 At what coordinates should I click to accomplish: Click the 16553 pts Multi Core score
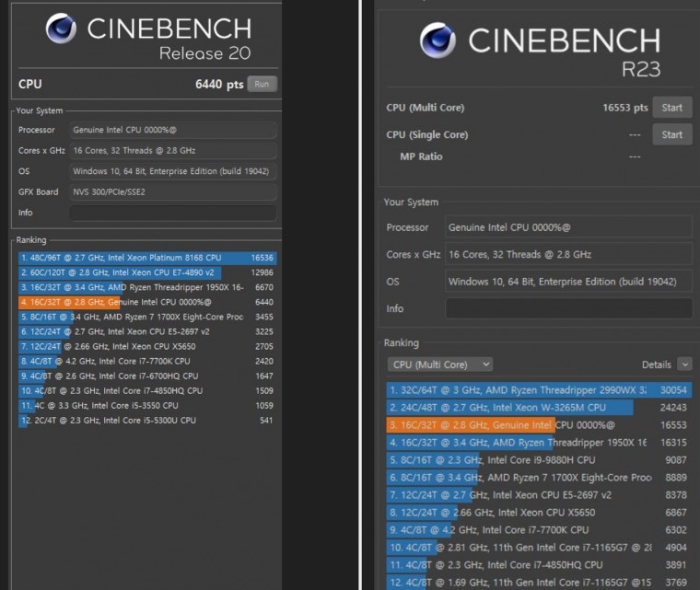point(625,108)
